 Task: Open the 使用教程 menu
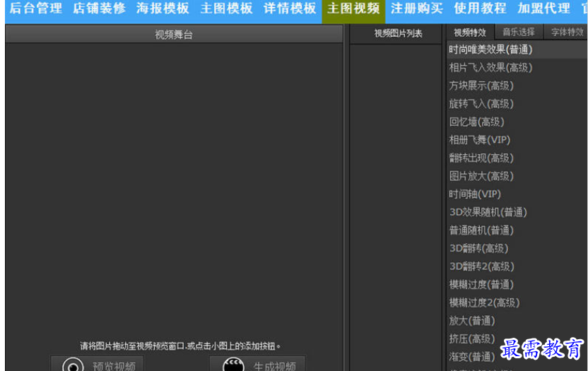point(481,8)
